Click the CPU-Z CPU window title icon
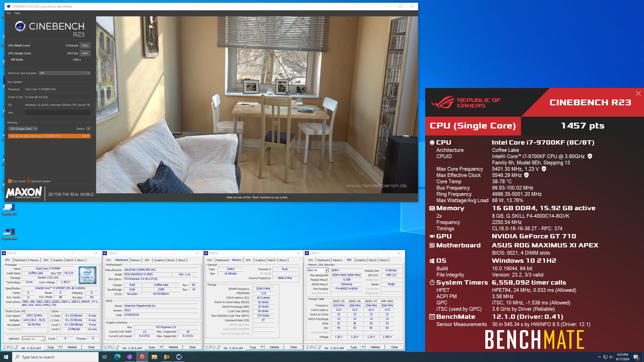 click(x=4, y=253)
